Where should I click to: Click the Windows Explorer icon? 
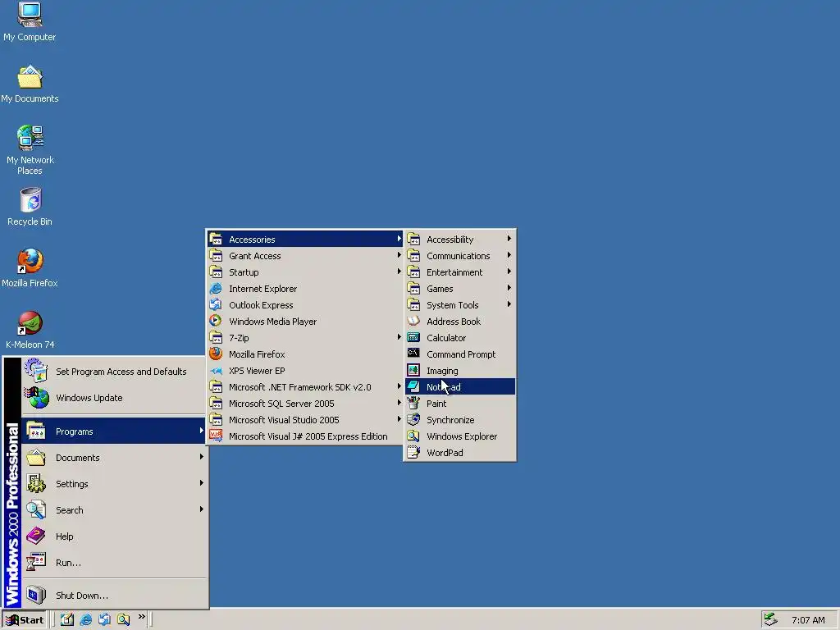(413, 436)
